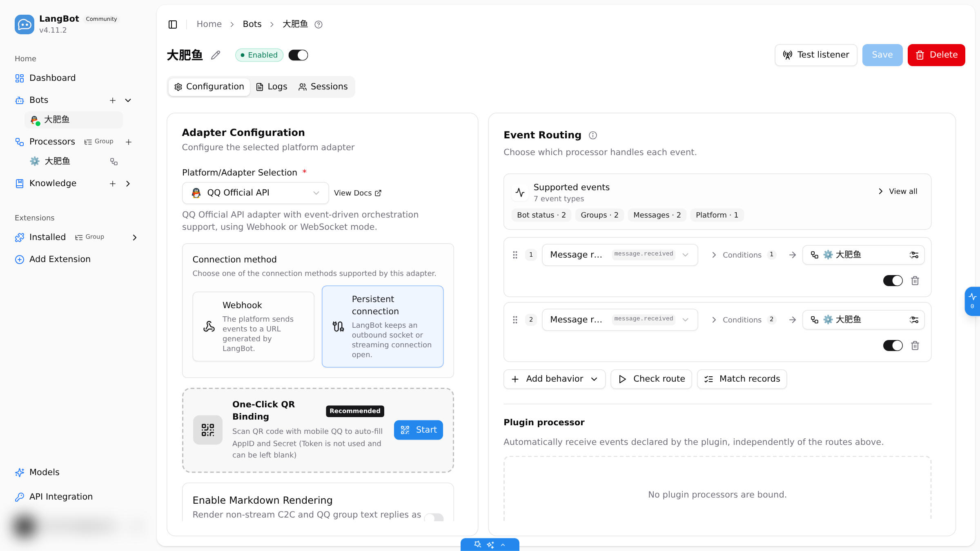Disable the first routing rule switch
Screen dimensions: 980x551
(x=893, y=281)
